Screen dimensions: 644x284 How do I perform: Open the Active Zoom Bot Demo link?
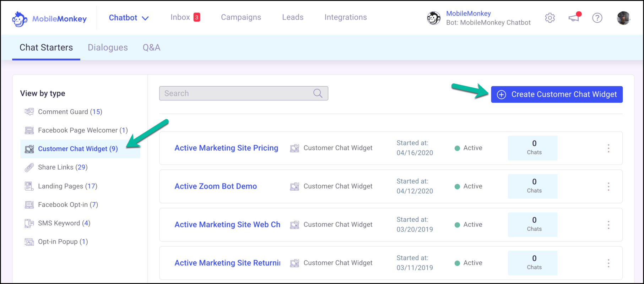click(x=216, y=186)
